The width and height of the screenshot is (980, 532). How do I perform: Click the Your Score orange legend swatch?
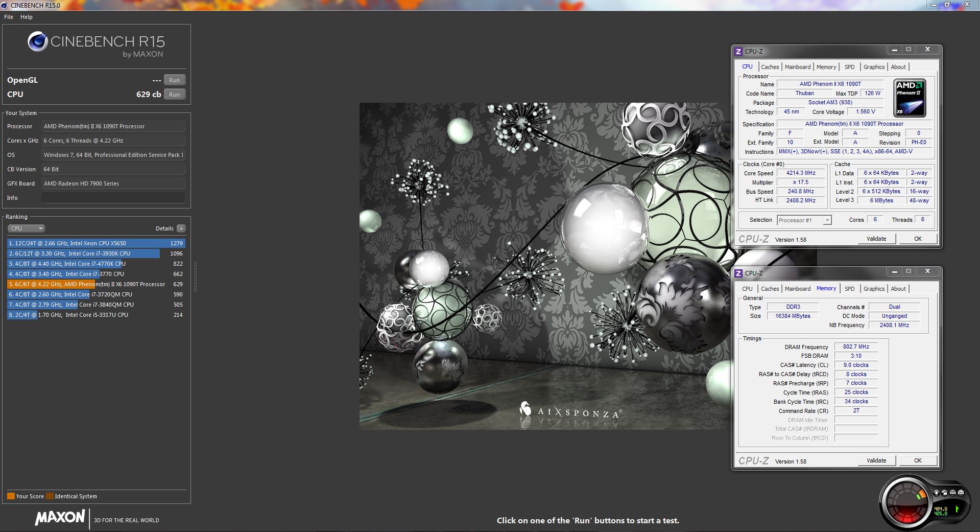click(x=11, y=496)
